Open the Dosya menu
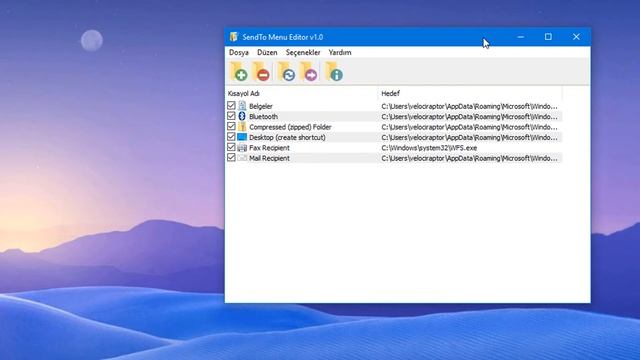 (239, 52)
